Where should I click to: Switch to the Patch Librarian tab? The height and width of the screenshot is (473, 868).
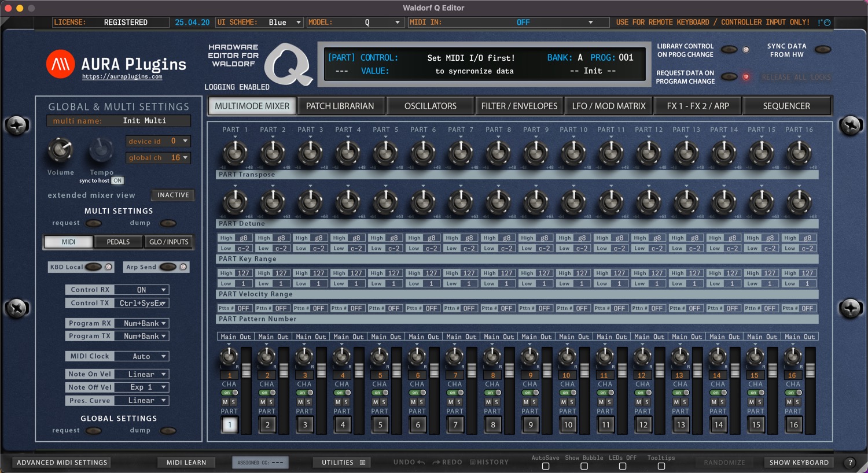click(x=340, y=106)
